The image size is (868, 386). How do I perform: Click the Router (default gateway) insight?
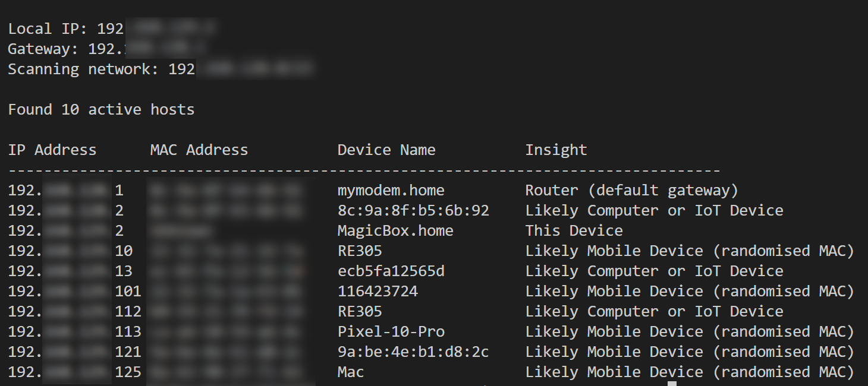(631, 191)
